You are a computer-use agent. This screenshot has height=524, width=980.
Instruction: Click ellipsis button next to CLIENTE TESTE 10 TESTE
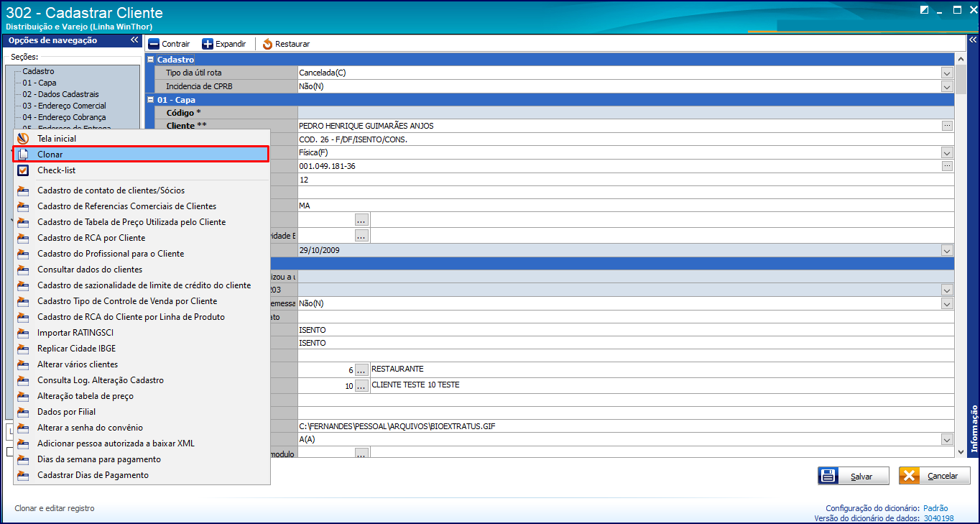pyautogui.click(x=361, y=386)
